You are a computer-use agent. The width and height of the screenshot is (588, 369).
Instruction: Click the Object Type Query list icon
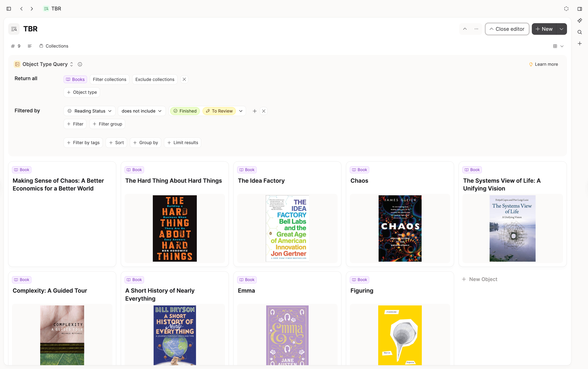(x=17, y=64)
